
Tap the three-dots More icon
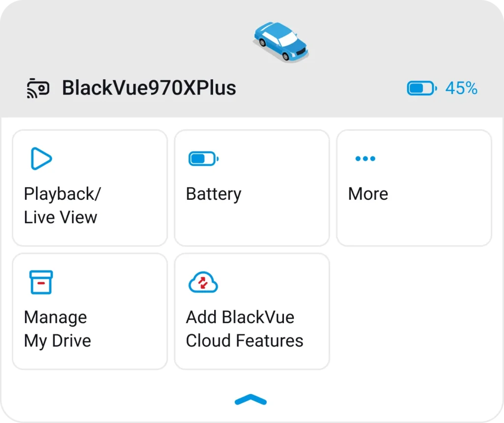[365, 158]
